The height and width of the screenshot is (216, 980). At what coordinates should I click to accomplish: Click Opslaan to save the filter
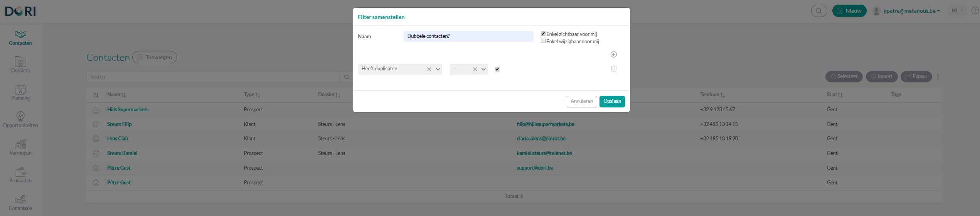[x=612, y=101]
